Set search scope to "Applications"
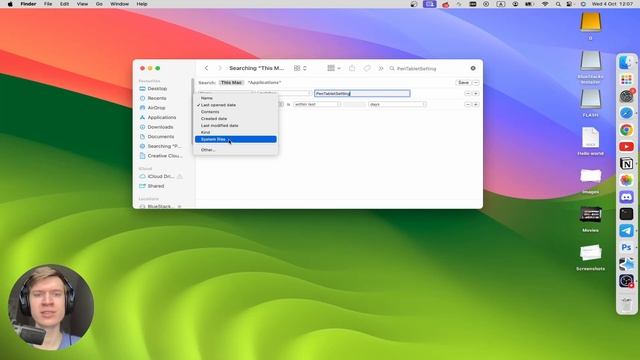This screenshot has height=360, width=640. coord(264,82)
